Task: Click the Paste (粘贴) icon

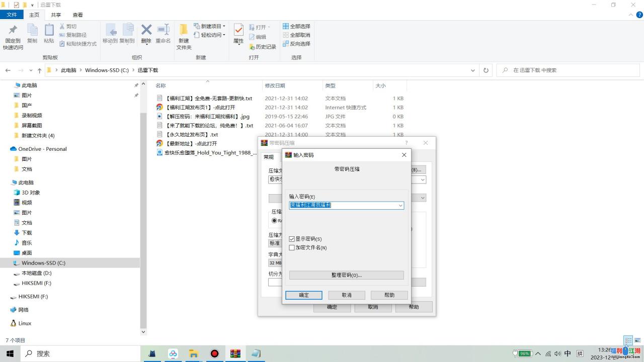Action: tap(49, 34)
